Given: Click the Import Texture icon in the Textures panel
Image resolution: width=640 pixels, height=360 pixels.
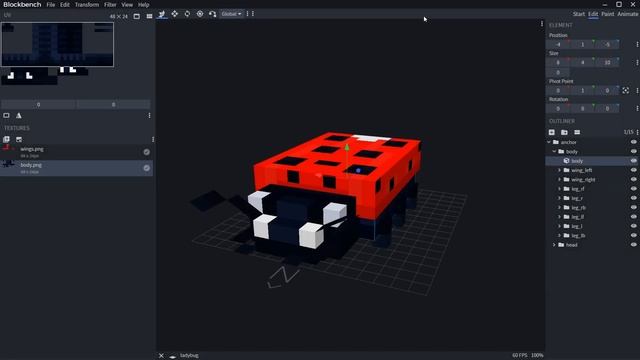Looking at the screenshot, I should click(6, 139).
